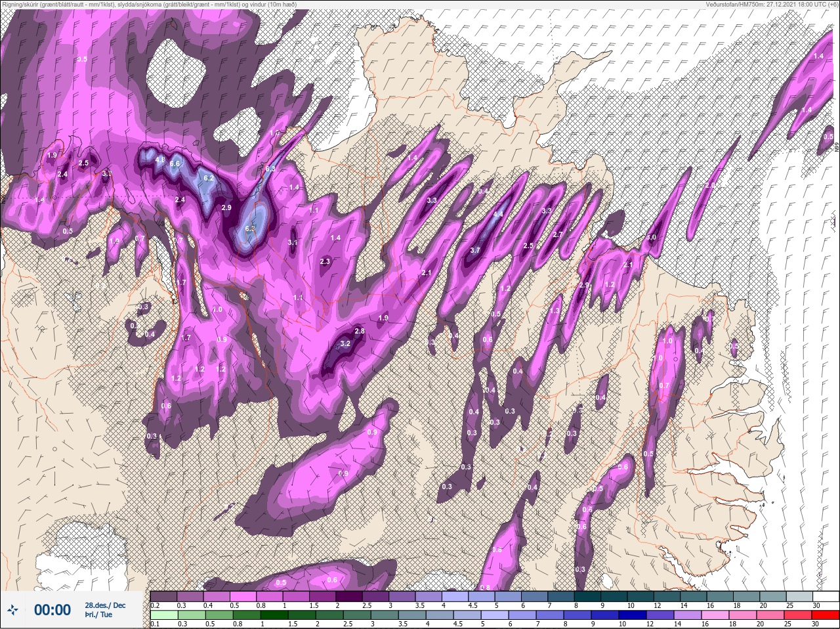The image size is (840, 629).
Task: Select upper legend white swatch labeled 30
Action: click(x=825, y=596)
